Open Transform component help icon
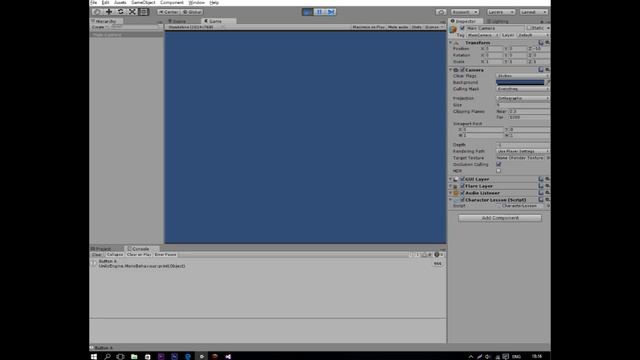The image size is (640, 360). pyautogui.click(x=541, y=42)
